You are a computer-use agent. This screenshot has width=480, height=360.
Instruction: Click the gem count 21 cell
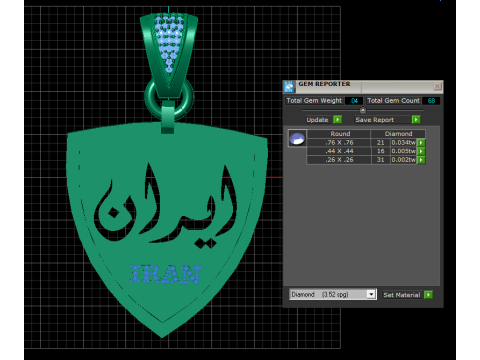pos(381,143)
